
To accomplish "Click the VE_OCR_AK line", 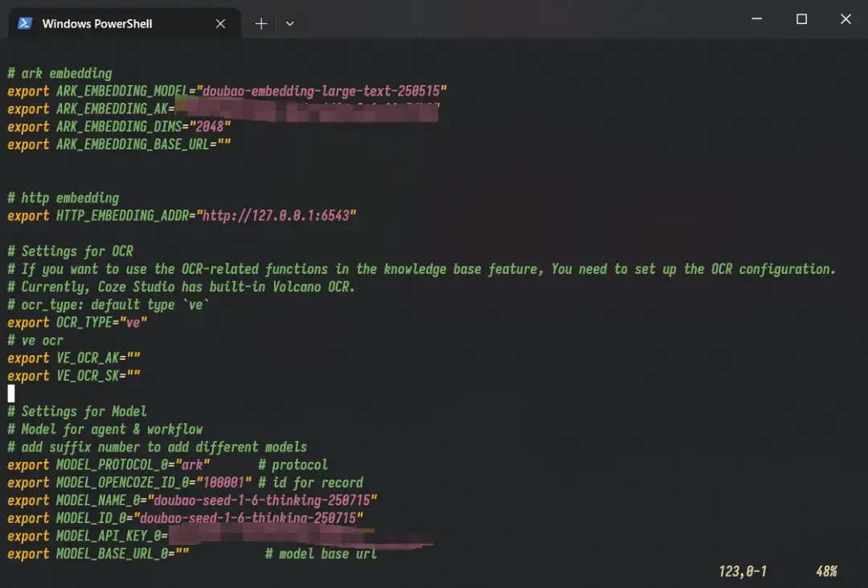I will [x=74, y=358].
